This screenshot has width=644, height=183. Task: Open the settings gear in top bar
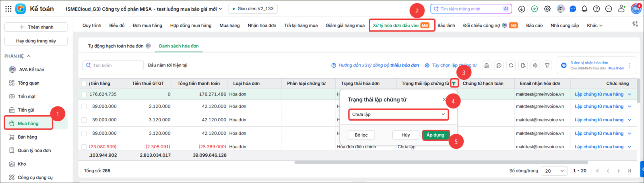pos(547,9)
